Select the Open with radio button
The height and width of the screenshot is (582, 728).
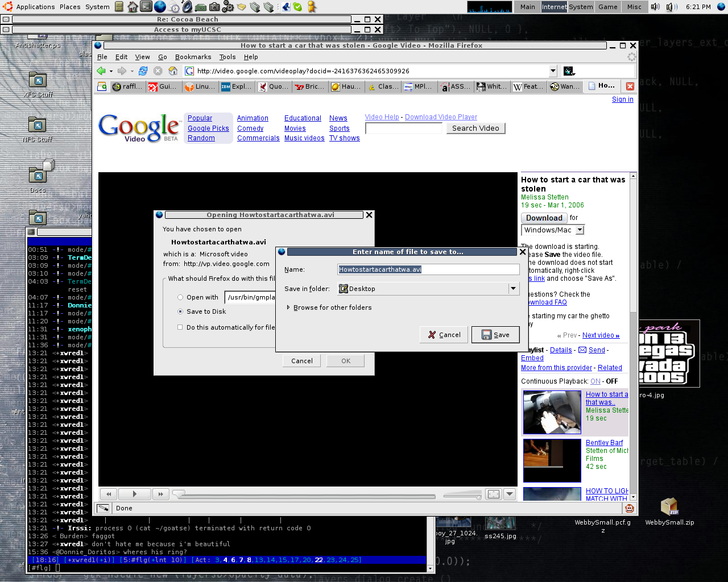[x=180, y=297]
